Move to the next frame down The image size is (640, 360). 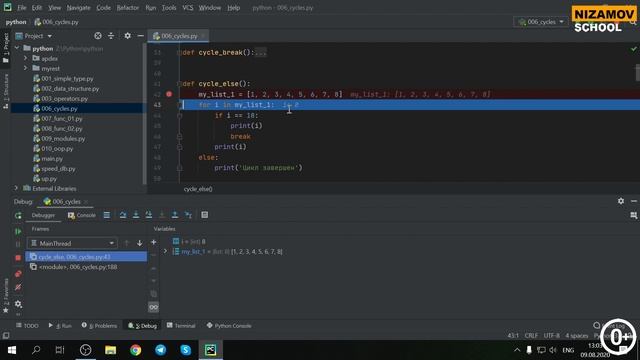point(140,243)
